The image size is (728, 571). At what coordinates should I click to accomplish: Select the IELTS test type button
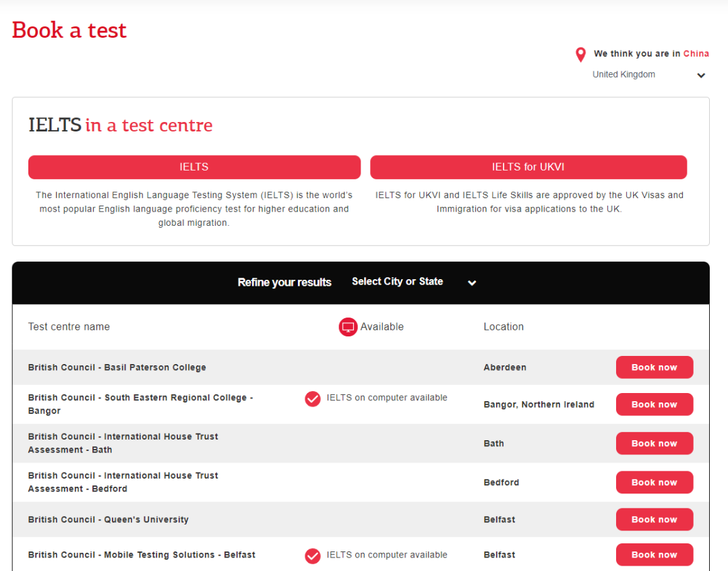pyautogui.click(x=194, y=167)
